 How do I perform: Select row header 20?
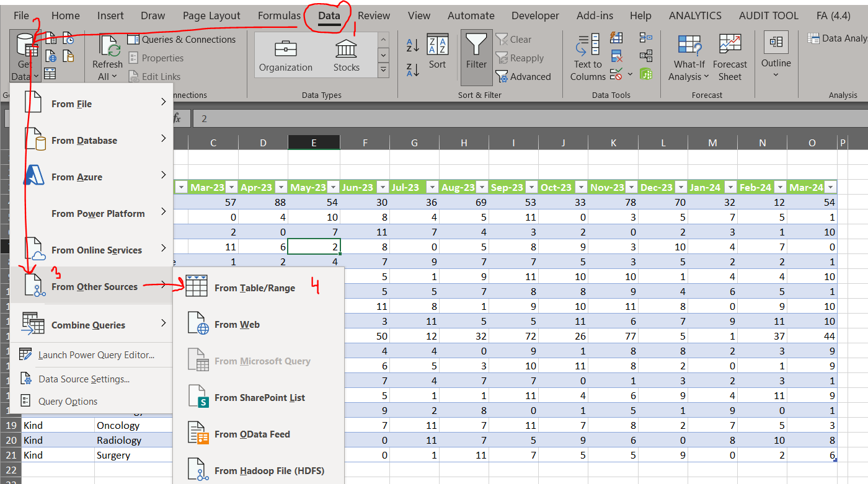coord(12,440)
